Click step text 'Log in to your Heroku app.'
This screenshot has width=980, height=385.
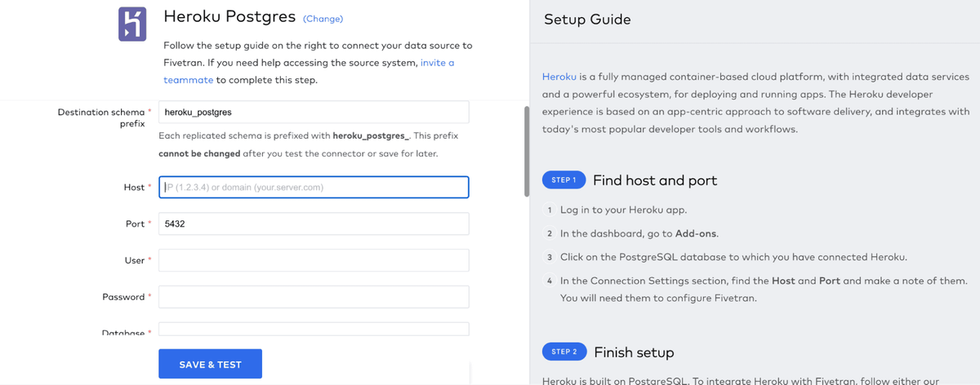click(623, 210)
